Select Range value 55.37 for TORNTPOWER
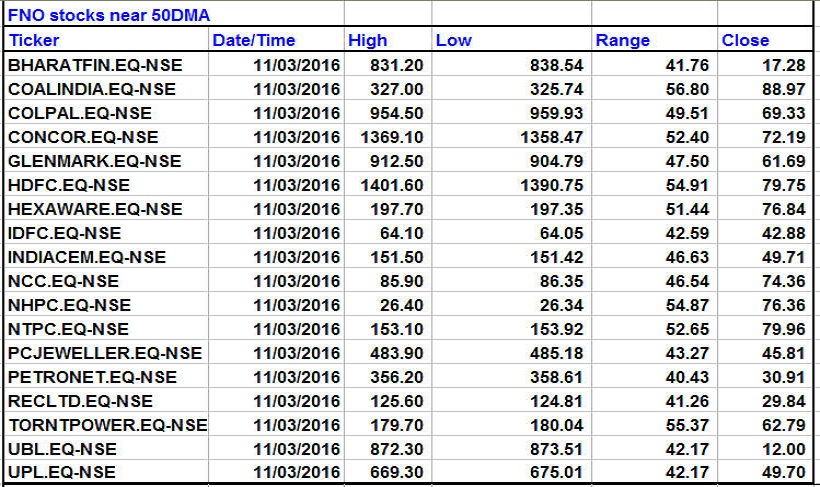This screenshot has width=820, height=487. tap(688, 425)
